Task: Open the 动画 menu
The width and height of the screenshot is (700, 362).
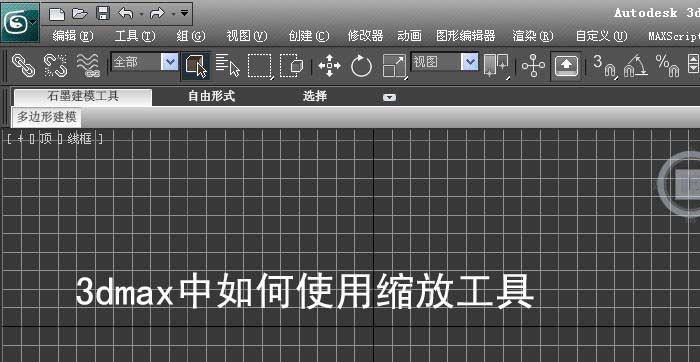Action: tap(409, 36)
